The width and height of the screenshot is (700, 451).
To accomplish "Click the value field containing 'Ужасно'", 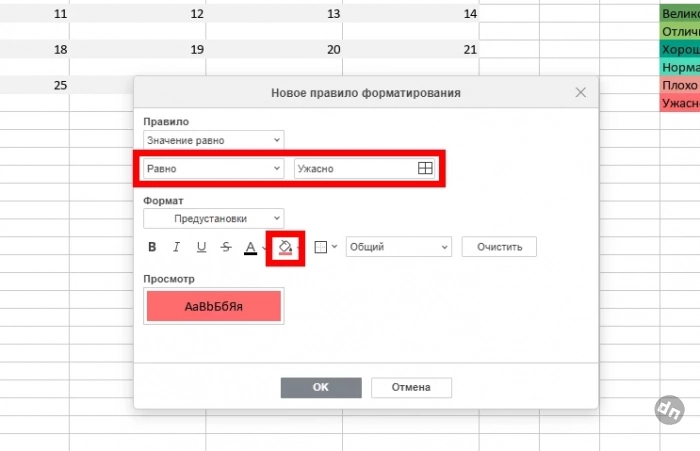I will click(x=354, y=169).
